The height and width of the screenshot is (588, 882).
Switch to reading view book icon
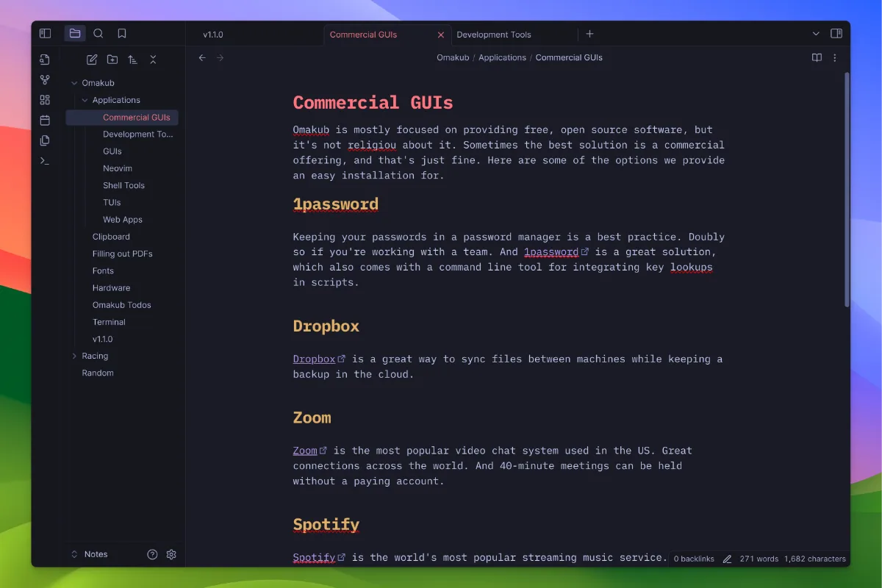(817, 57)
